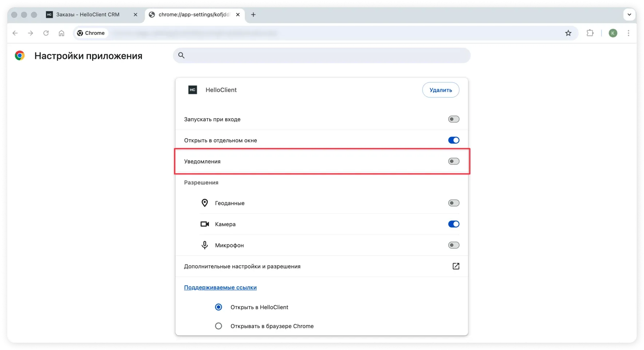Click the back navigation arrow
Image resolution: width=644 pixels, height=350 pixels.
(x=15, y=33)
